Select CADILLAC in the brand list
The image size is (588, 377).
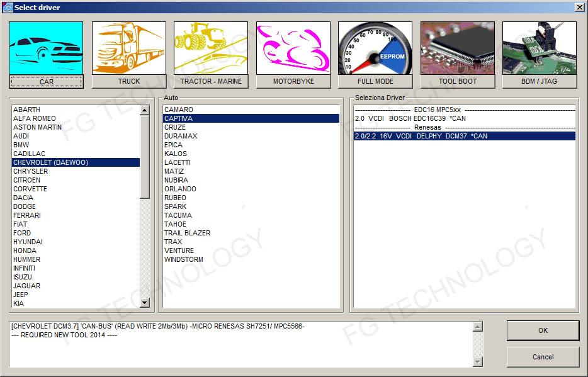click(x=76, y=154)
